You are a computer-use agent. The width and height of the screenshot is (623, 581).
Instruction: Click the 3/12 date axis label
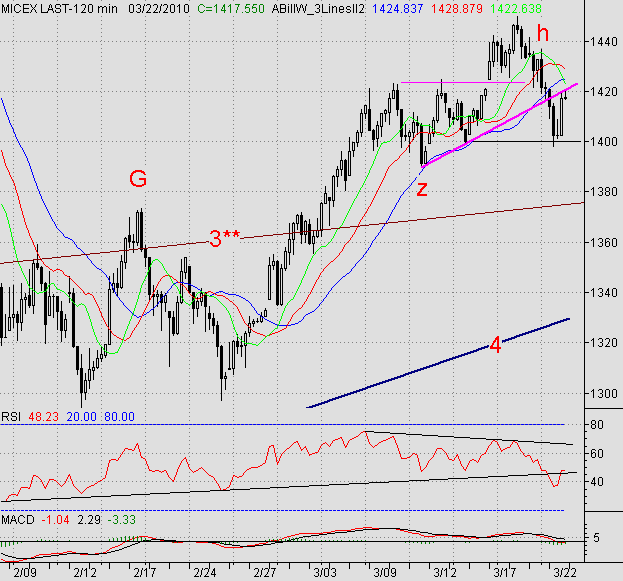(445, 573)
